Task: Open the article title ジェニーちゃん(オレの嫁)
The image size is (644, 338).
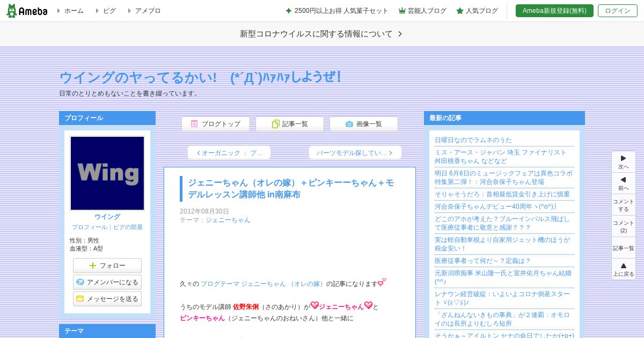Action: pyautogui.click(x=291, y=188)
